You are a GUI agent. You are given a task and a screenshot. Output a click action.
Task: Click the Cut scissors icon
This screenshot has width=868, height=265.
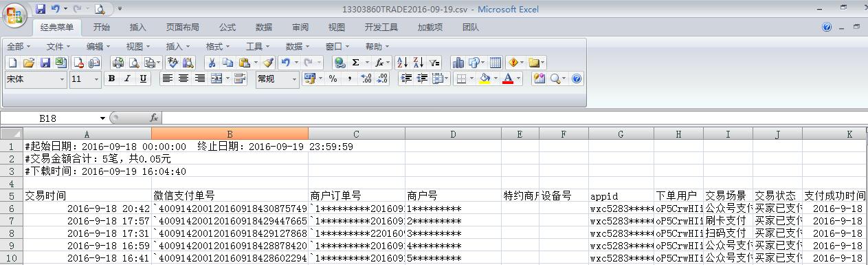click(x=212, y=62)
